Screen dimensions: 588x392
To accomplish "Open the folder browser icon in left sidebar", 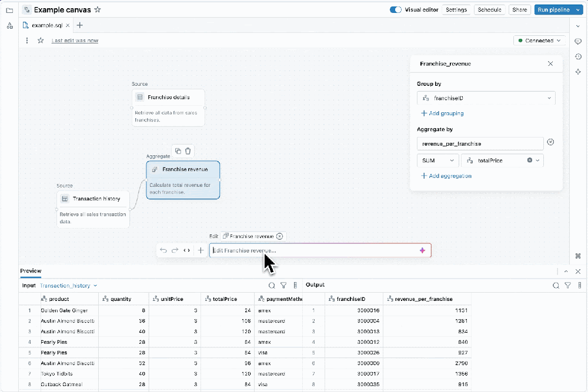I will (10, 11).
